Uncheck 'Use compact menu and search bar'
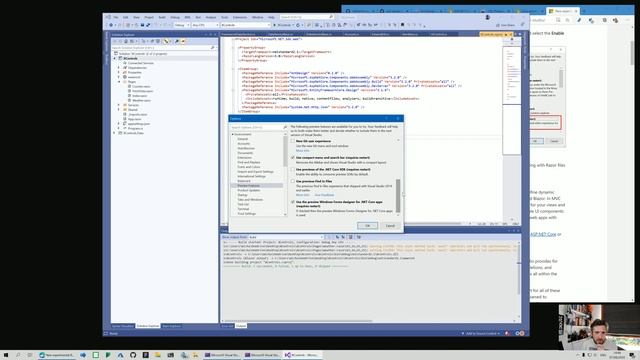 click(293, 158)
